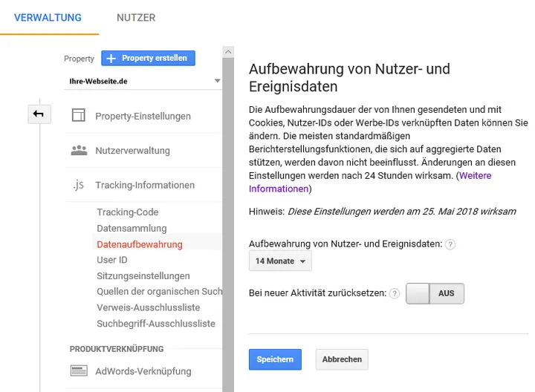The height and width of the screenshot is (392, 535).
Task: Open the Ihre-Webseite.de property selector
Action: click(143, 81)
